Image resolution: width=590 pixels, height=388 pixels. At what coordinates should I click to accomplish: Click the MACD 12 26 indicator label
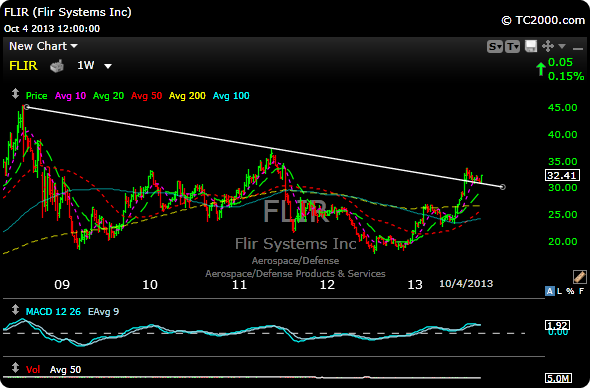click(53, 312)
